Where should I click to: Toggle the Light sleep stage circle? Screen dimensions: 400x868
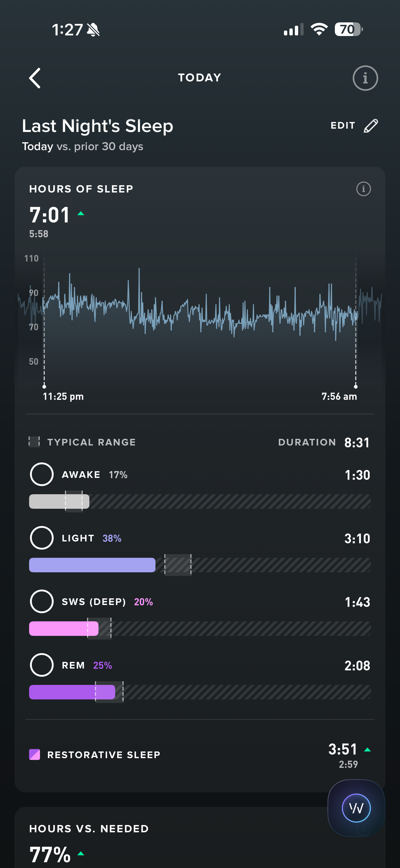pyautogui.click(x=42, y=538)
